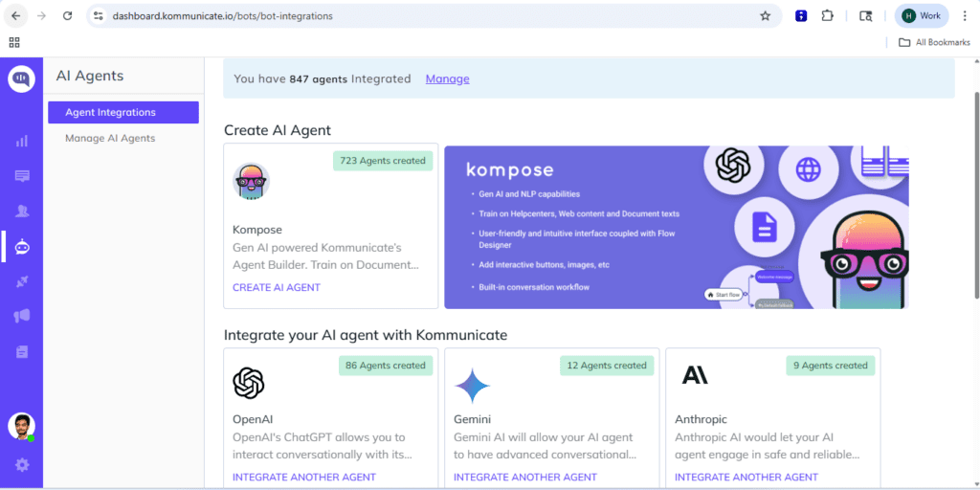Click the Kompose mascot icon
This screenshot has height=490, width=980.
[x=252, y=181]
